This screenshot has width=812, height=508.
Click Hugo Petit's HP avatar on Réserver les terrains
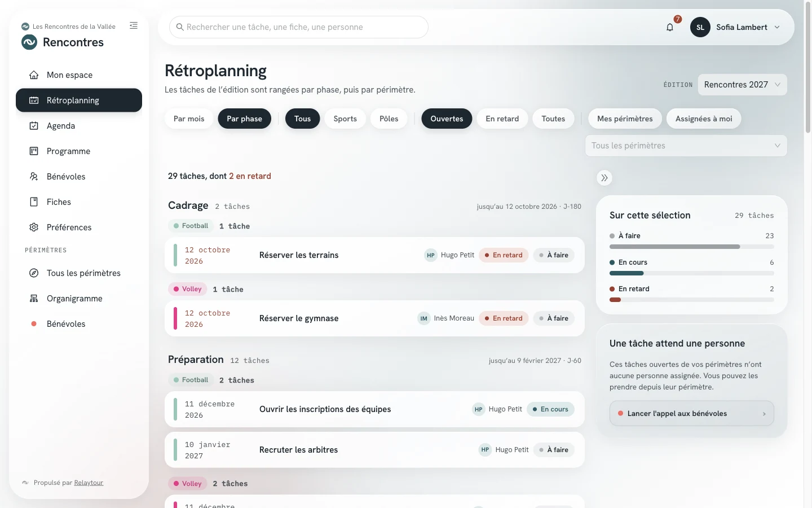[x=431, y=255]
